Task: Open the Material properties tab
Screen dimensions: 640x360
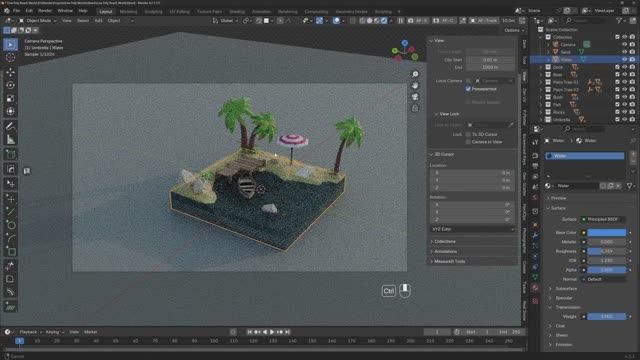Action: point(535,288)
